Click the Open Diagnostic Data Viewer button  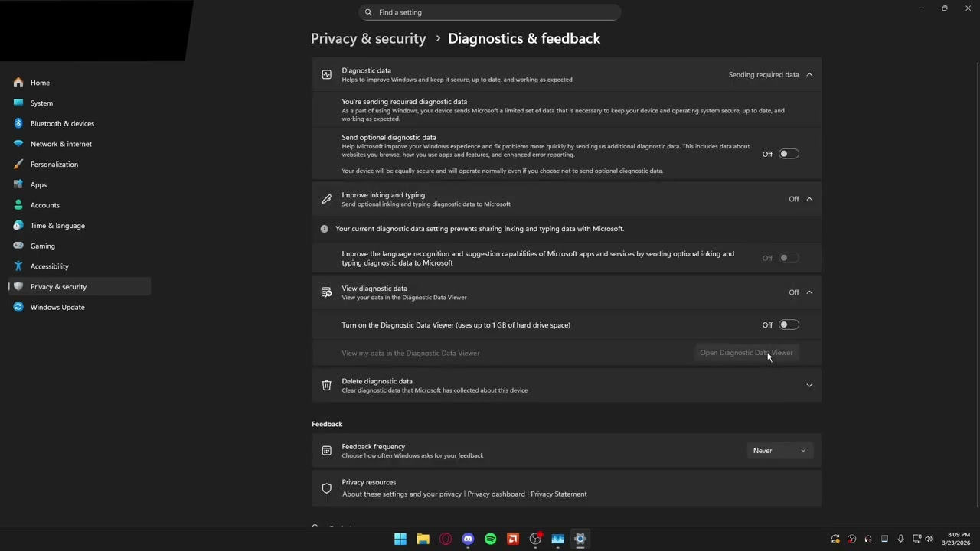(746, 353)
